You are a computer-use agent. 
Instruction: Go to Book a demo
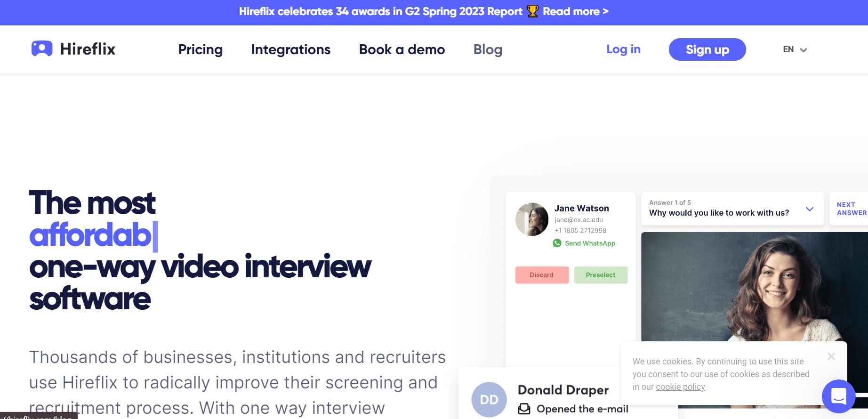coord(402,49)
